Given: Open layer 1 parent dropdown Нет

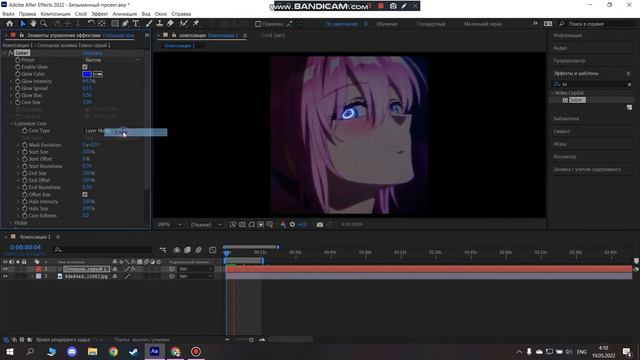Looking at the screenshot, I should tap(195, 269).
